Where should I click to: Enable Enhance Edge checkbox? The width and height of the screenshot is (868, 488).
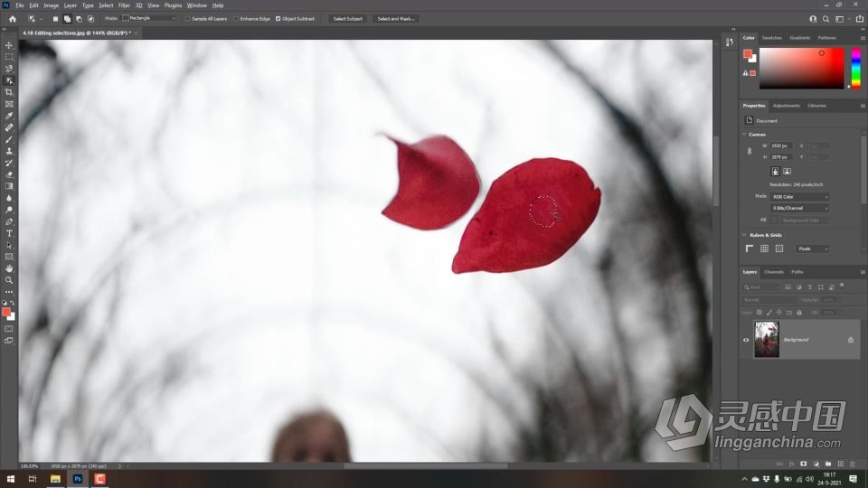click(236, 19)
